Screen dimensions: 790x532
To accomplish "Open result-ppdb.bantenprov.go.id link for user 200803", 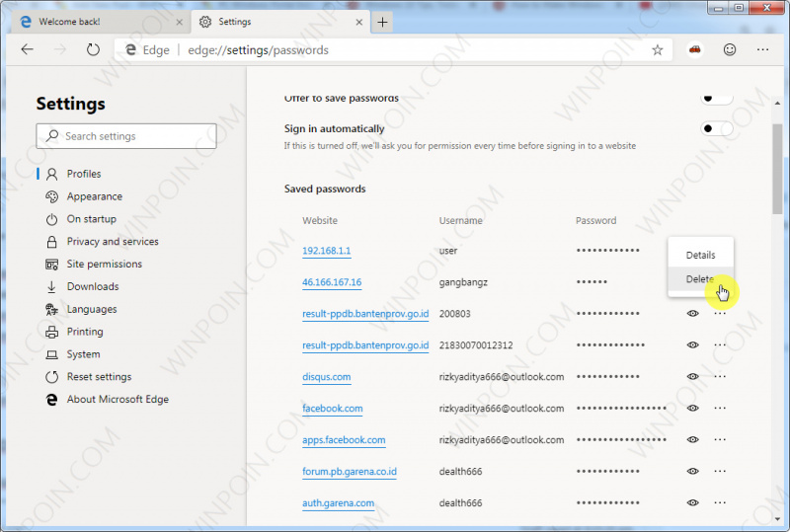I will (x=365, y=314).
